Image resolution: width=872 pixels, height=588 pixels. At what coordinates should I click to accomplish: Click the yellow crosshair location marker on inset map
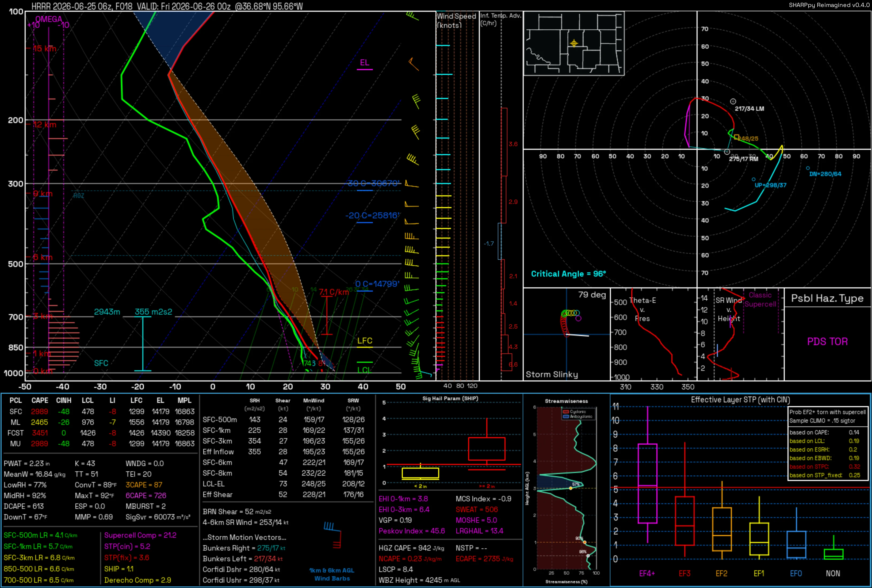(x=573, y=43)
